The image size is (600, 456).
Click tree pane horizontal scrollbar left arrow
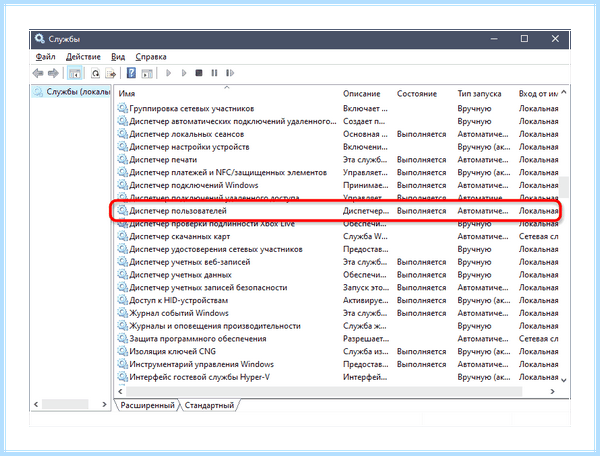pyautogui.click(x=36, y=404)
